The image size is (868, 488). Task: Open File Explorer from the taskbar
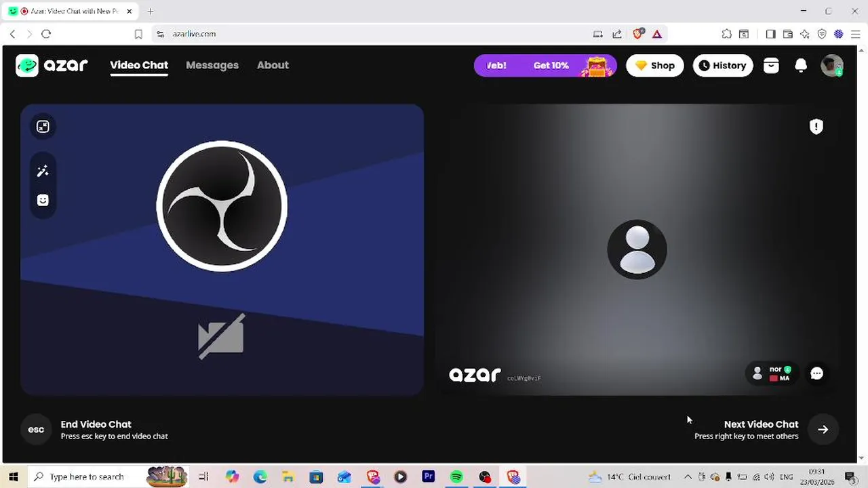[x=288, y=476]
